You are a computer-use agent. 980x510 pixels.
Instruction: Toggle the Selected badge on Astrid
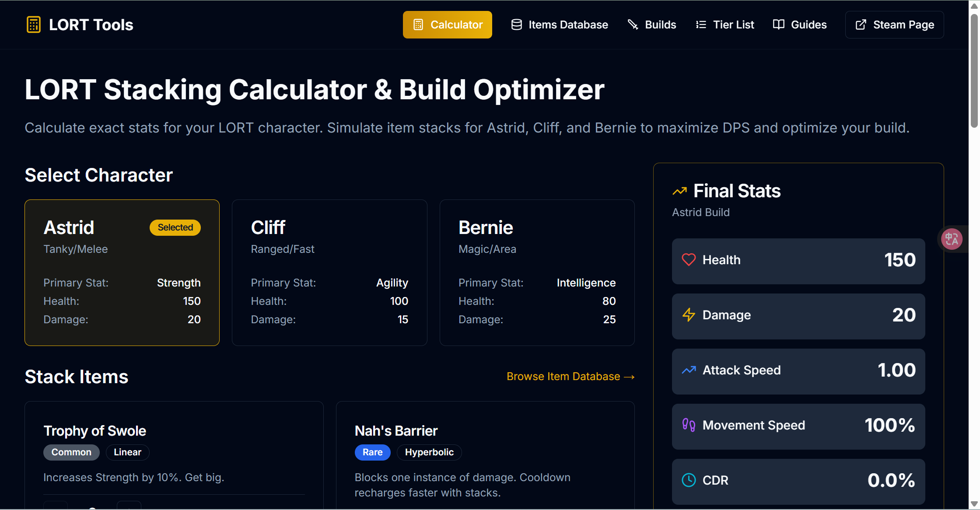175,227
